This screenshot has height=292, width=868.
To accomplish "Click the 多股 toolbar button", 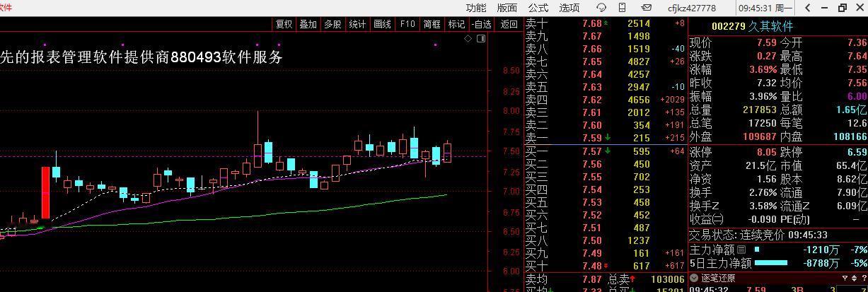I will pos(332,24).
